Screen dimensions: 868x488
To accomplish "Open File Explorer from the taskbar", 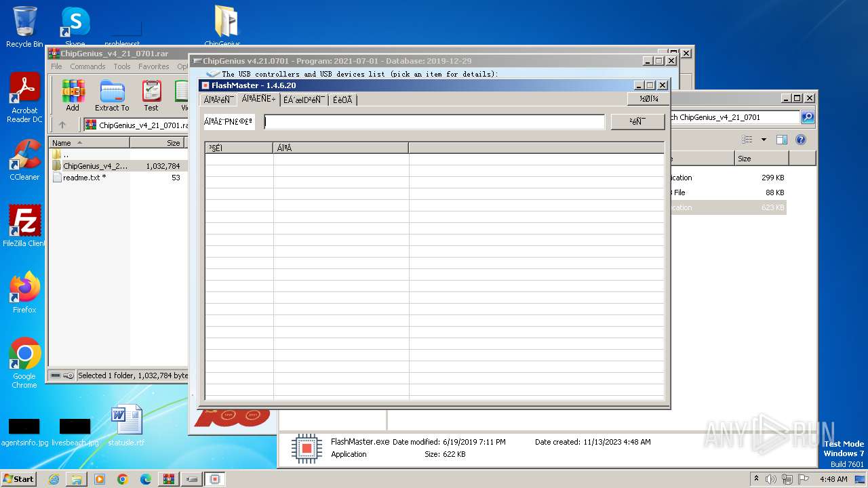I will tap(77, 479).
